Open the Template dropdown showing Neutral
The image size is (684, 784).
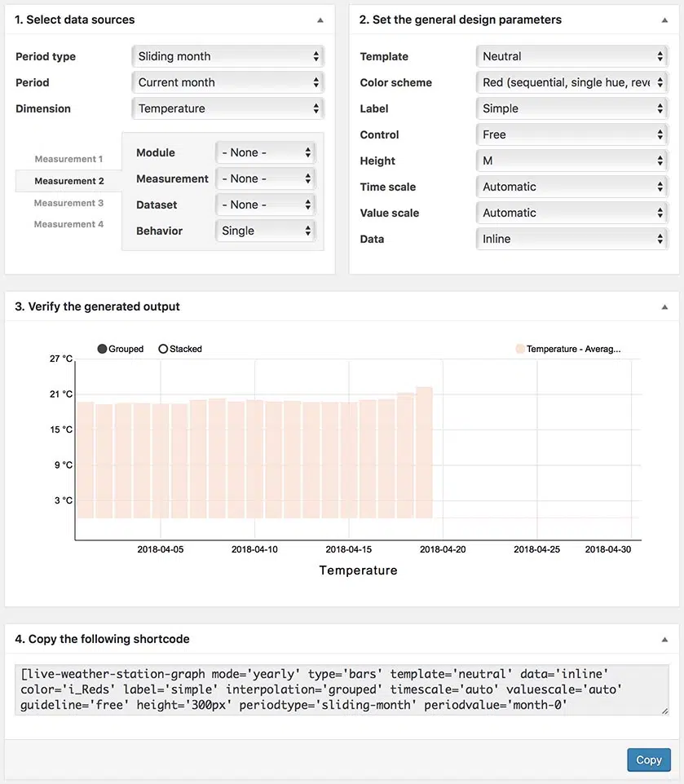[x=572, y=56]
